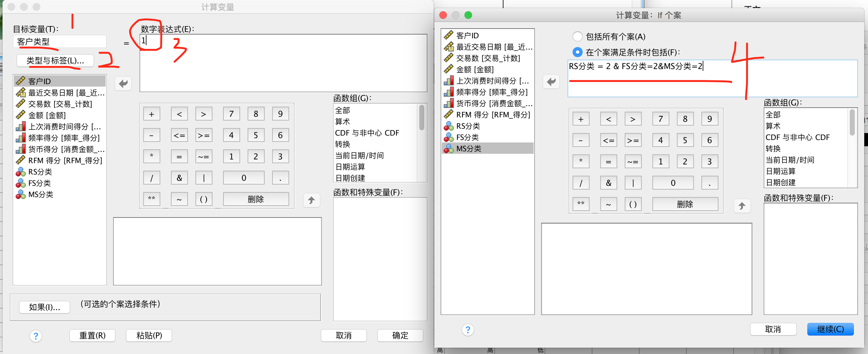Select 频率得分 variable in left variable list

coord(64,138)
